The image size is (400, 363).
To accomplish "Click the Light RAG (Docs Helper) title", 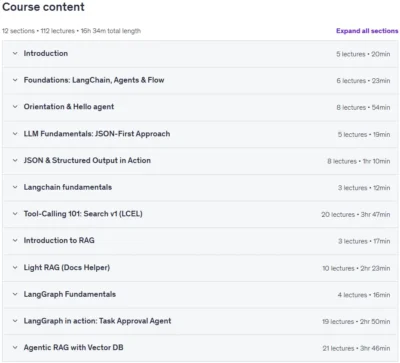I will click(x=67, y=267).
